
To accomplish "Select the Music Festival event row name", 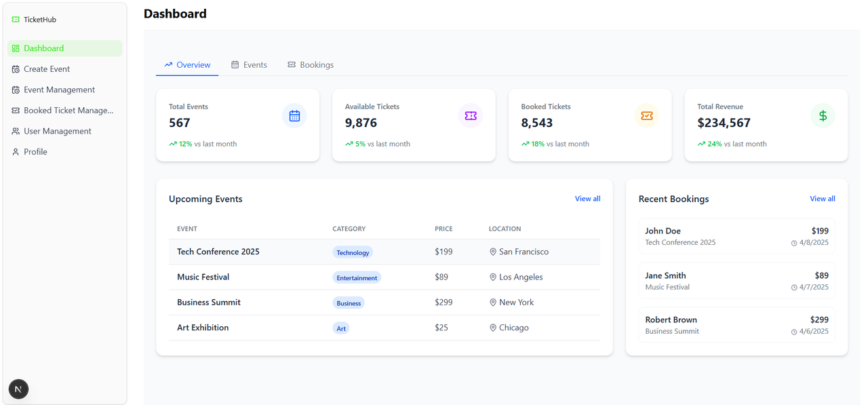I will click(x=203, y=277).
